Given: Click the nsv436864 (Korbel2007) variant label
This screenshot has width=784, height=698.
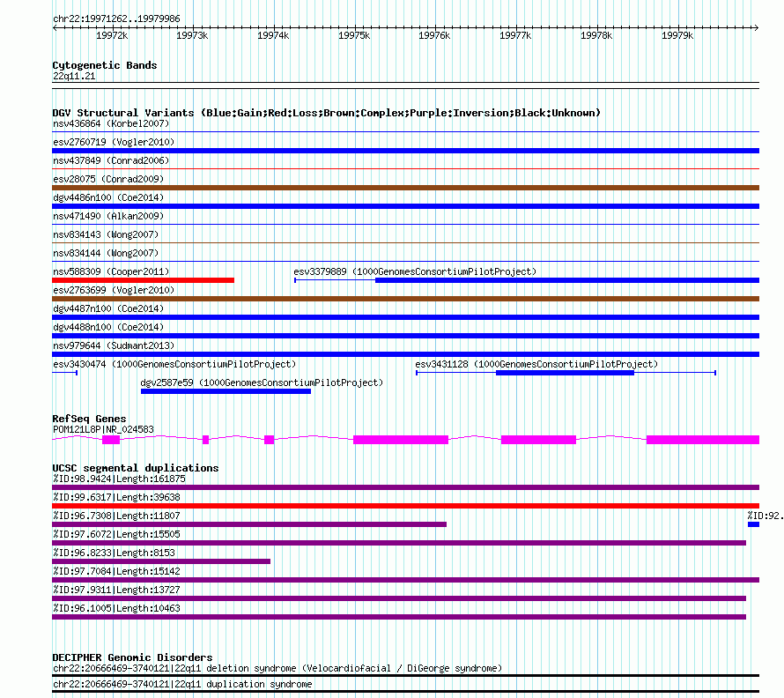Looking at the screenshot, I should point(111,123).
